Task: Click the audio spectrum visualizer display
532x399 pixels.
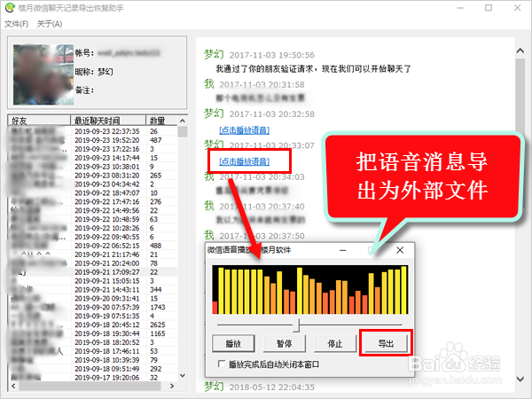Action: tap(309, 290)
